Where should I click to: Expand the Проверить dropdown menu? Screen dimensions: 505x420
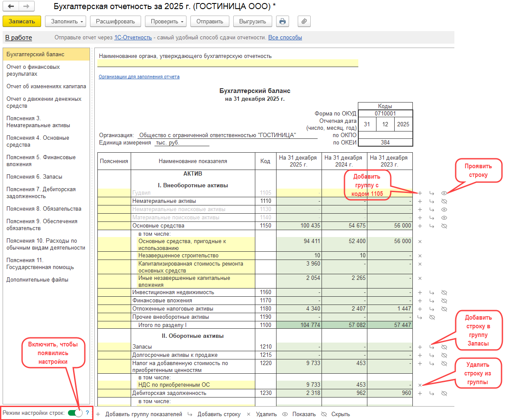tap(166, 21)
